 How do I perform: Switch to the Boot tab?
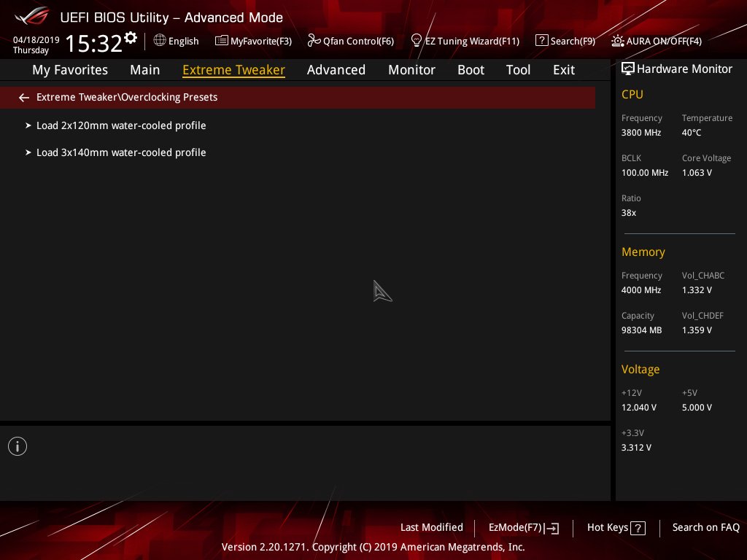tap(471, 70)
